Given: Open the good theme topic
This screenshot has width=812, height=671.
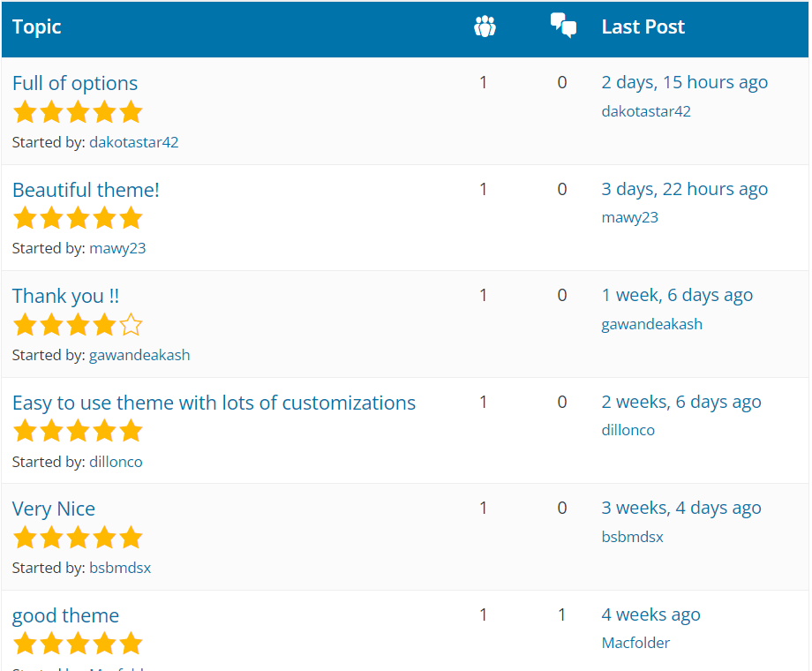Looking at the screenshot, I should pyautogui.click(x=65, y=615).
